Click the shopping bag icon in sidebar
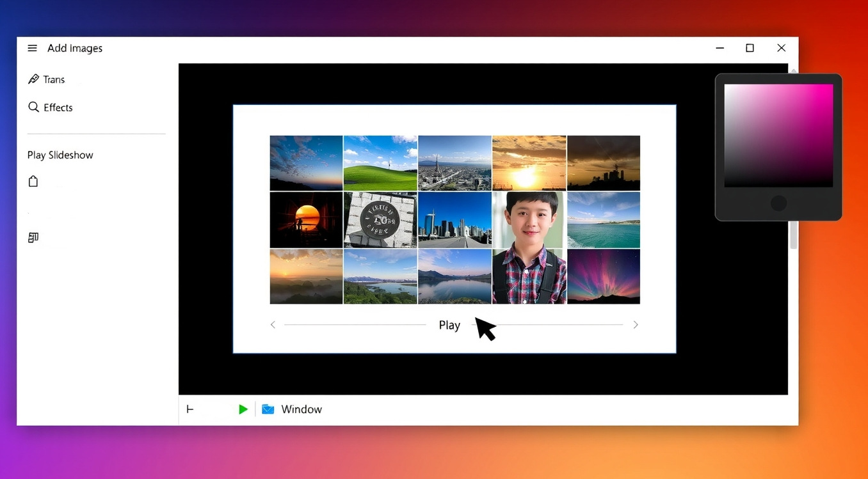Viewport: 868px width, 479px height. (33, 182)
